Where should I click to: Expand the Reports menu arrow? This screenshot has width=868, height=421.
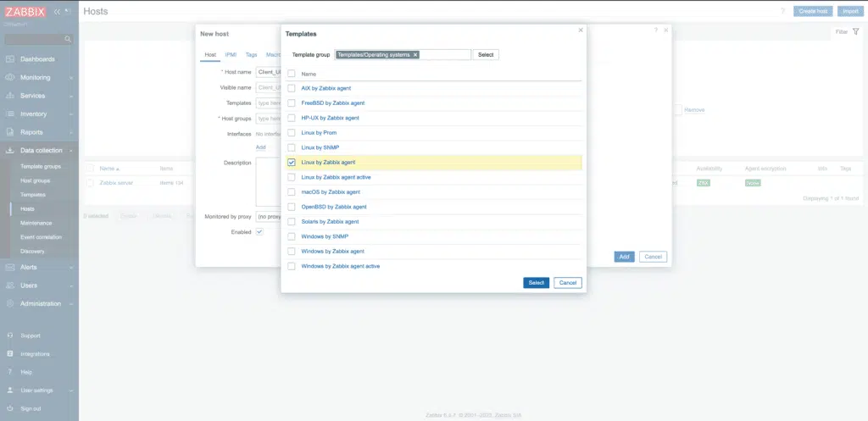(71, 133)
